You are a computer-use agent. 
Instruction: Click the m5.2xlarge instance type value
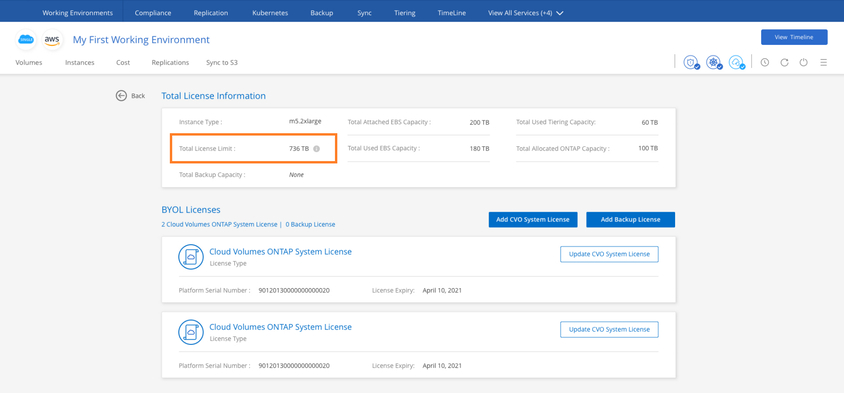(305, 122)
